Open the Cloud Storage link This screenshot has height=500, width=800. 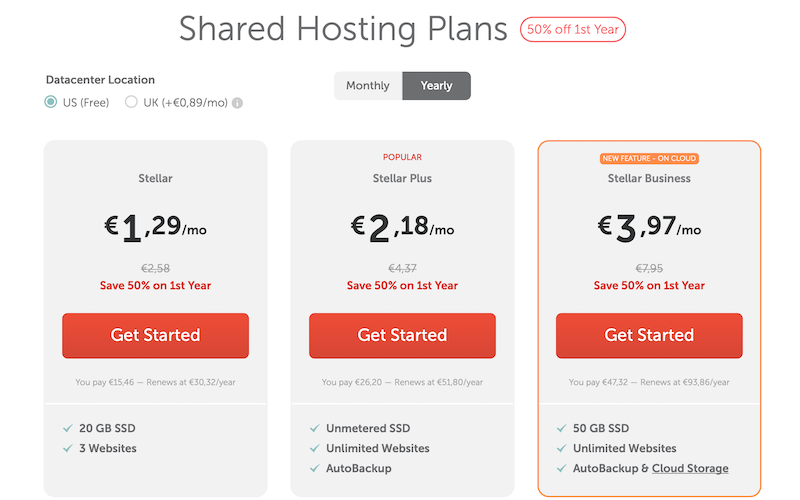pos(690,468)
